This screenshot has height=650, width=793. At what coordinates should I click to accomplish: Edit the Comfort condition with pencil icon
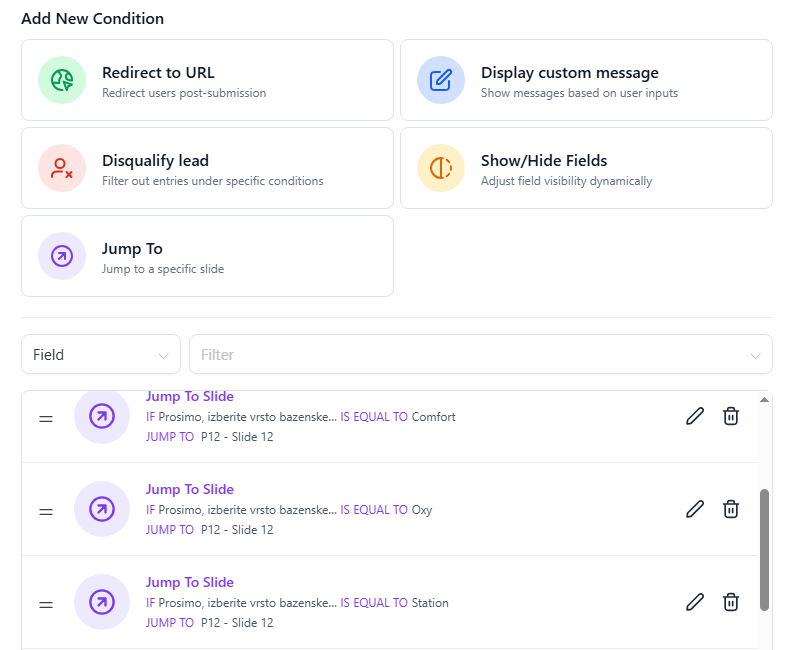point(695,416)
